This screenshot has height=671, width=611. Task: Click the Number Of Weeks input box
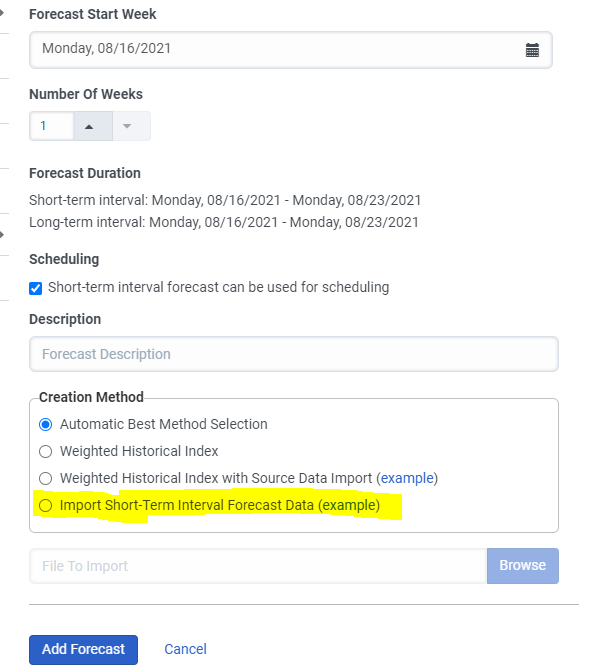click(x=51, y=126)
